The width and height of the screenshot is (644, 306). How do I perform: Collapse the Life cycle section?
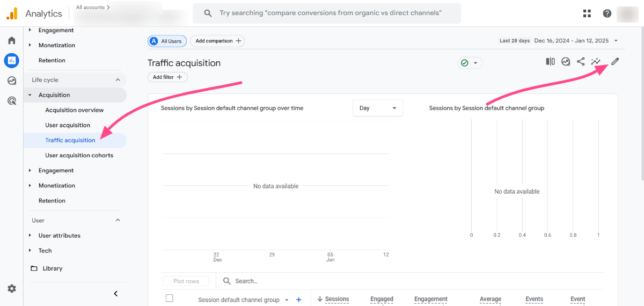(x=118, y=80)
